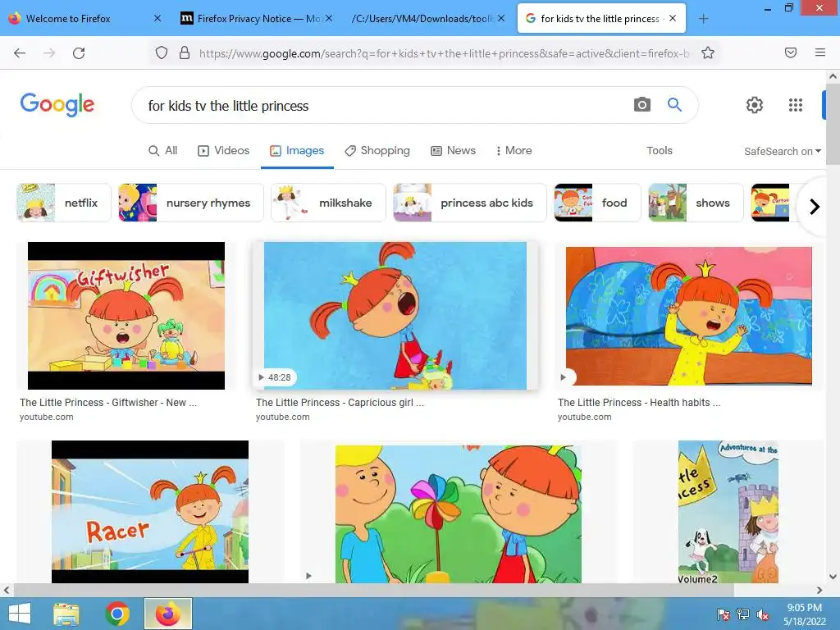The image size is (840, 630).
Task: Open taskbar clock showing 9:05 PM
Action: pyautogui.click(x=804, y=614)
